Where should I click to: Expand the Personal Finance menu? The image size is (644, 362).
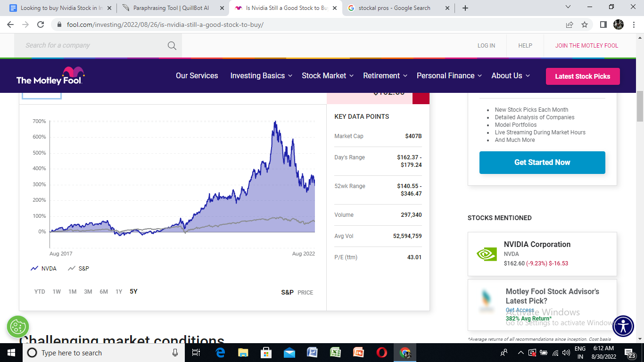pos(449,75)
